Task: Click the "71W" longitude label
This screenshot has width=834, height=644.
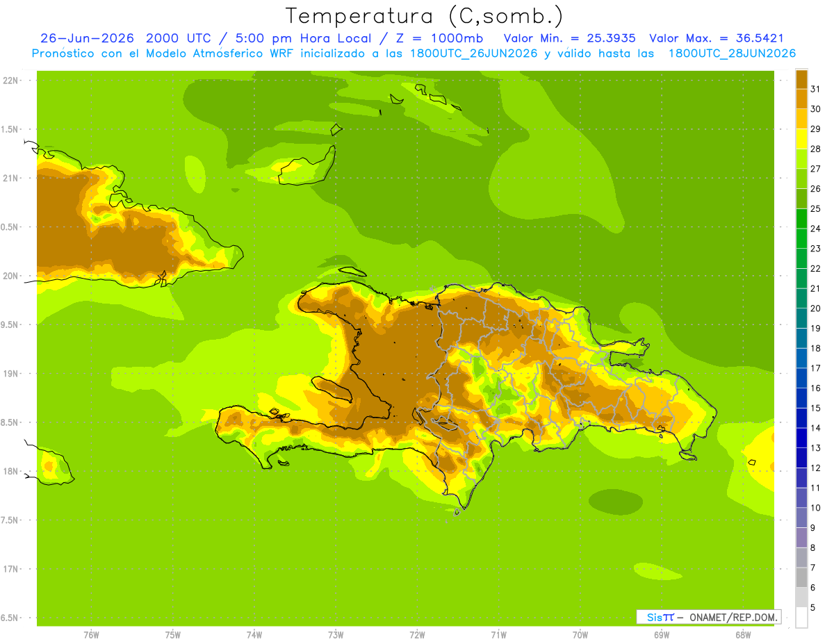Action: point(498,635)
